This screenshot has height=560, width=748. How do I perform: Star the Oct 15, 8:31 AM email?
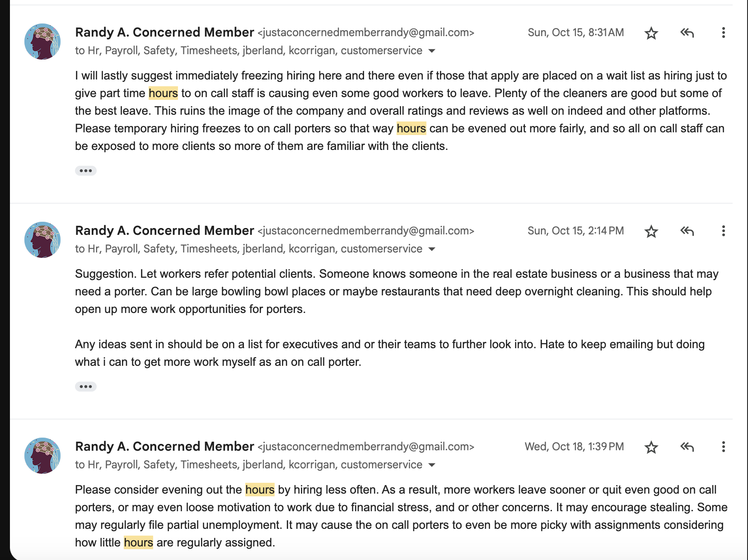click(651, 33)
